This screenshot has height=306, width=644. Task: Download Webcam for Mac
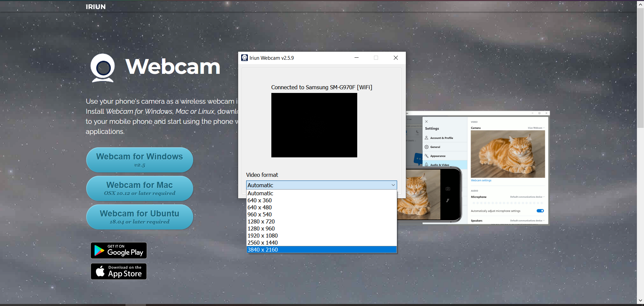(x=140, y=189)
